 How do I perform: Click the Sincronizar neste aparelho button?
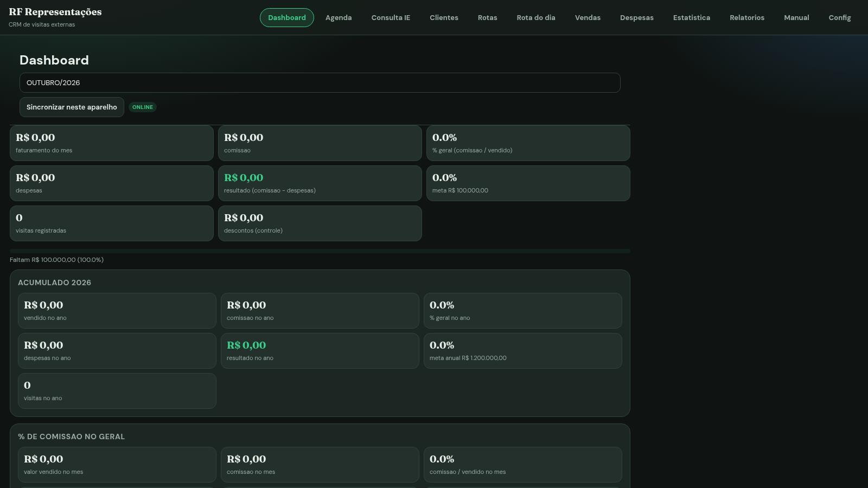(x=72, y=107)
